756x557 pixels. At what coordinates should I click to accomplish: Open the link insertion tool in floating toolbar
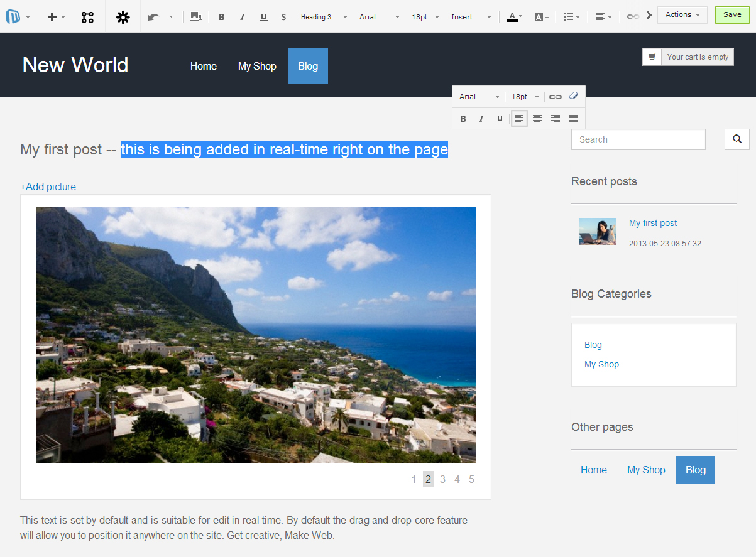click(x=555, y=96)
